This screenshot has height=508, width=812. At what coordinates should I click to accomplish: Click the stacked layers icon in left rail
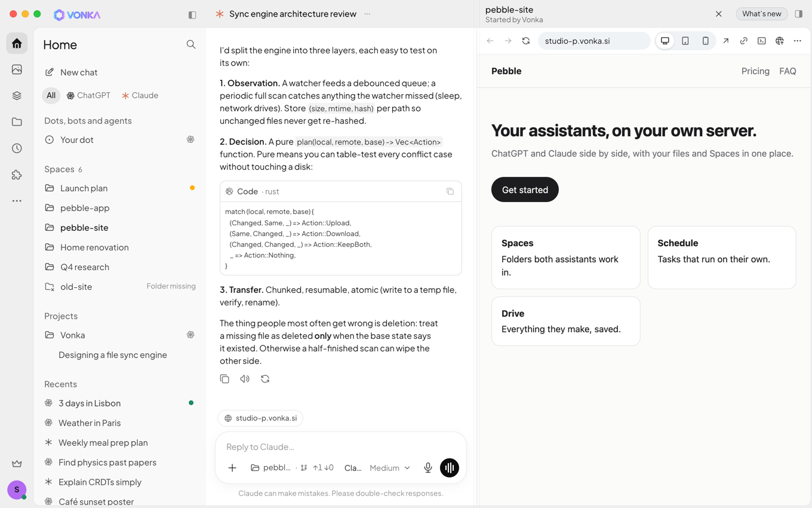point(17,96)
